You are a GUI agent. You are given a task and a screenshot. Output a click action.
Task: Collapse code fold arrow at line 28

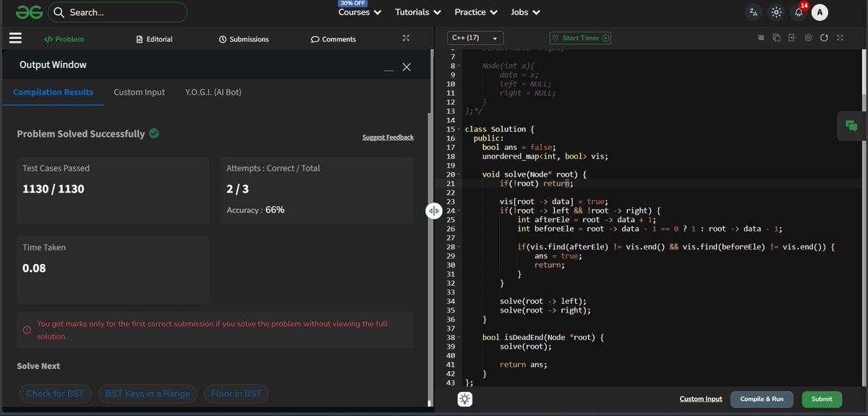[459, 247]
